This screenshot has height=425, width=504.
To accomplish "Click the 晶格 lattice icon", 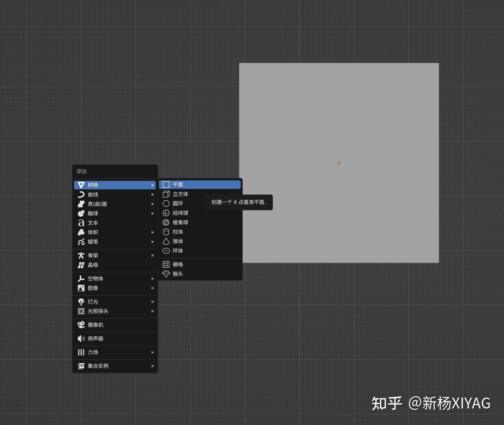I will tap(81, 265).
